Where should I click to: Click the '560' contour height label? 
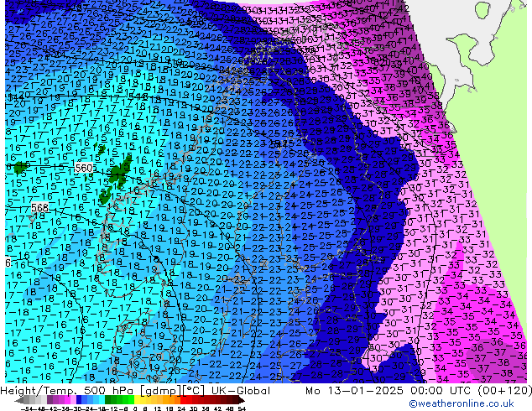click(84, 168)
